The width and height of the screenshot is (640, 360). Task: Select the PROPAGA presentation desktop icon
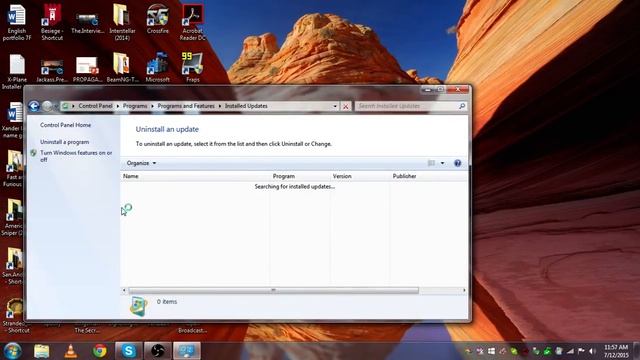click(x=87, y=69)
